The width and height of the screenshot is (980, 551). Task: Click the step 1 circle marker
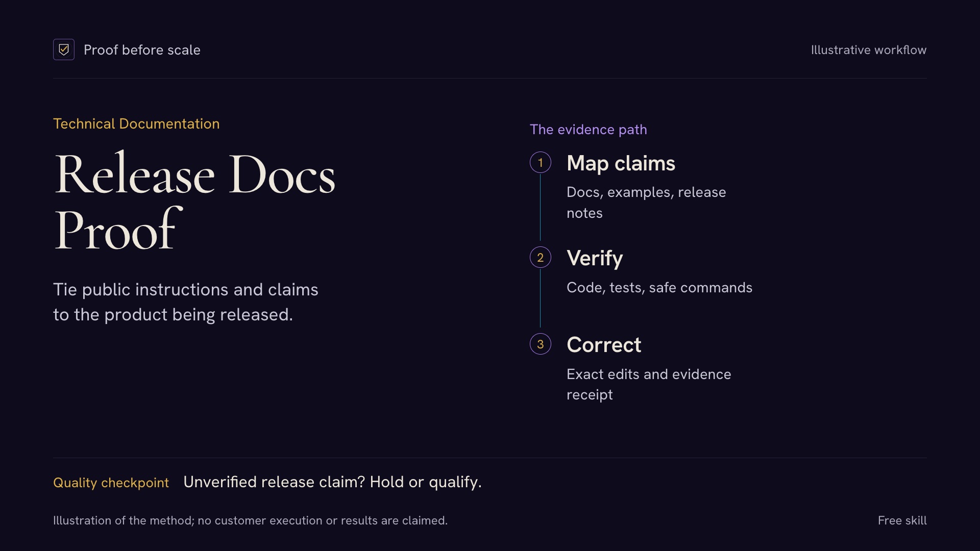click(541, 162)
